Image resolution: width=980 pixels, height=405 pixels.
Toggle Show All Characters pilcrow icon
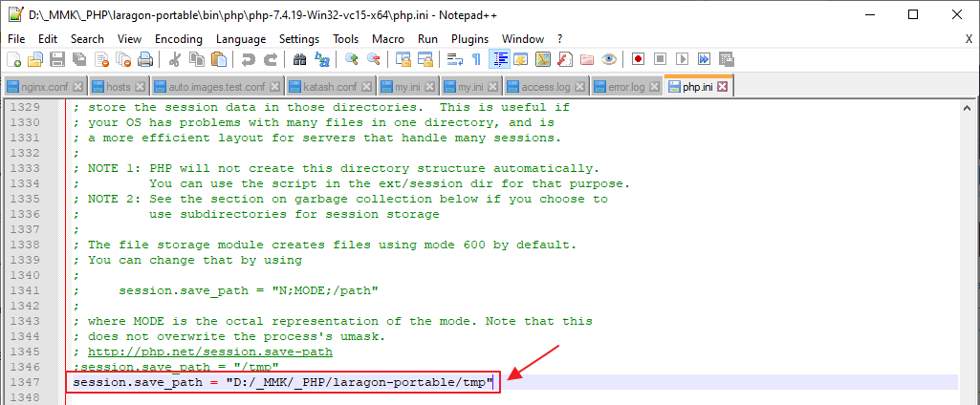click(476, 59)
